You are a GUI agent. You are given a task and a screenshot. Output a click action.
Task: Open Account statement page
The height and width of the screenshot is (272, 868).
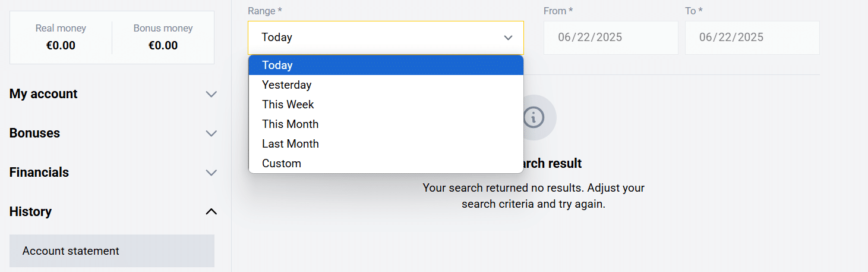71,251
